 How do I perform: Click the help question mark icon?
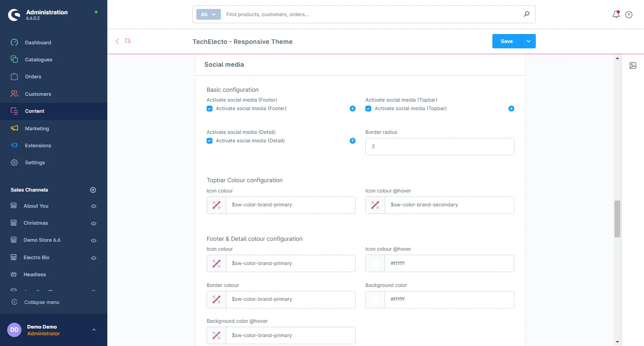tap(629, 15)
